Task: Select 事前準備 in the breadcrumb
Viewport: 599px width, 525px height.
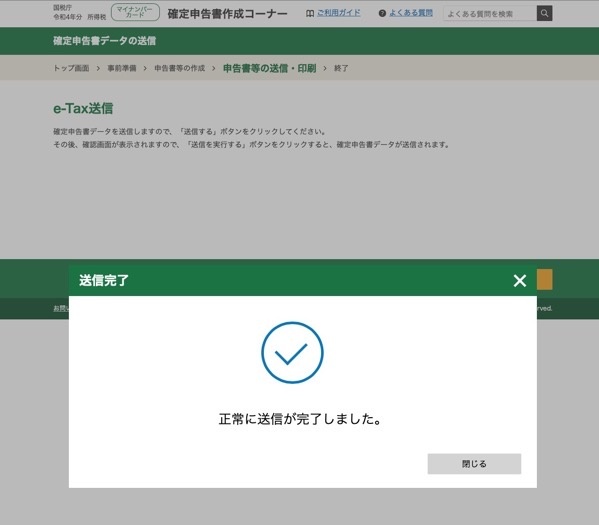Action: [121, 68]
